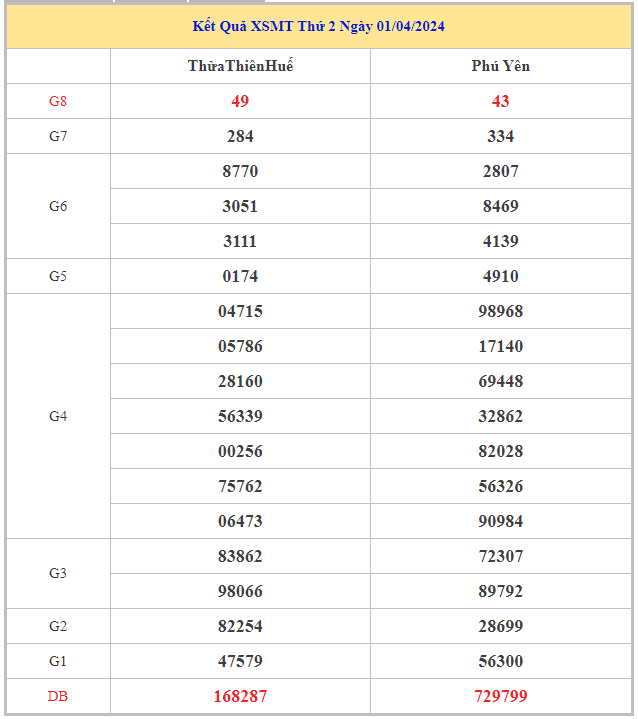Click the DB special prize label

click(58, 696)
